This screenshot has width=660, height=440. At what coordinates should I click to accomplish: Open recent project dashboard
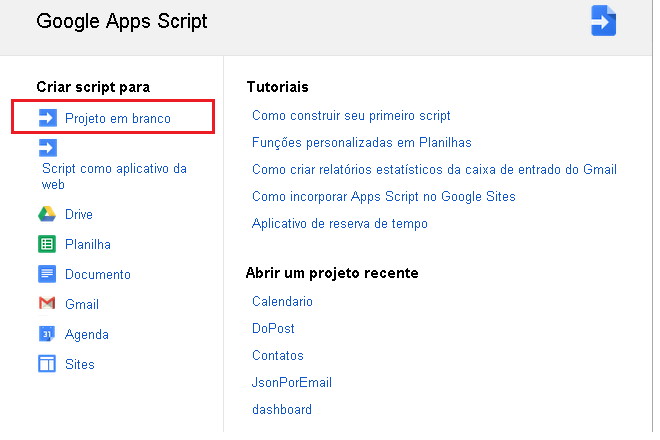[x=282, y=409]
